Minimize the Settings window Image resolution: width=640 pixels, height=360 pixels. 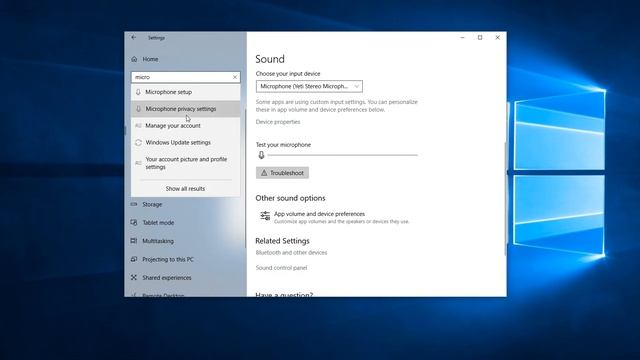[x=462, y=38]
